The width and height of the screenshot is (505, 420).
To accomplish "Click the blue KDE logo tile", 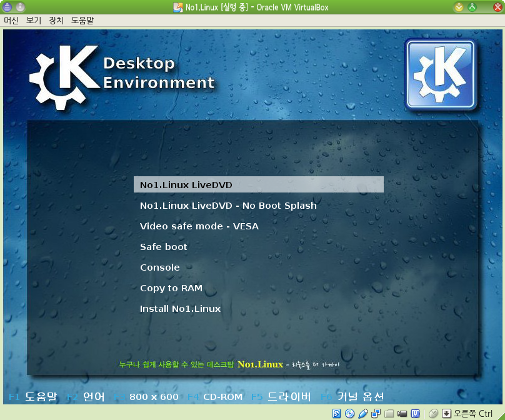I will click(x=440, y=75).
